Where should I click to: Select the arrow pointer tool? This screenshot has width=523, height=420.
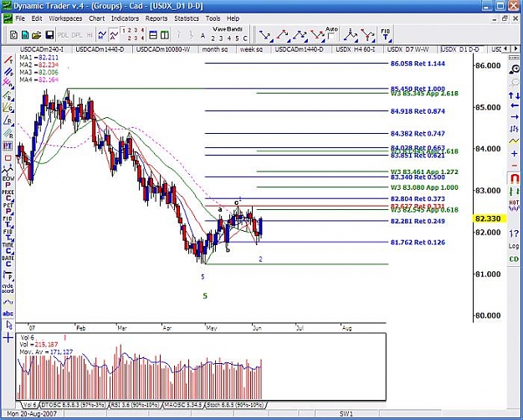tap(8, 325)
